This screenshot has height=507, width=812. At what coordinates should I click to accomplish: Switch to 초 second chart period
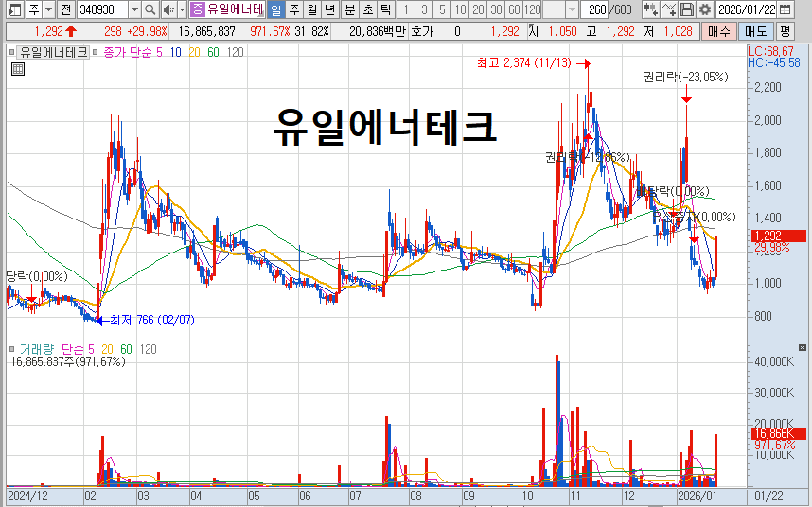[x=368, y=9]
